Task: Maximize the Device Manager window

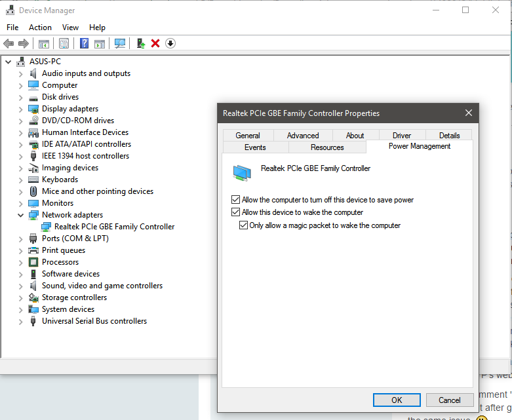Action: (x=465, y=10)
